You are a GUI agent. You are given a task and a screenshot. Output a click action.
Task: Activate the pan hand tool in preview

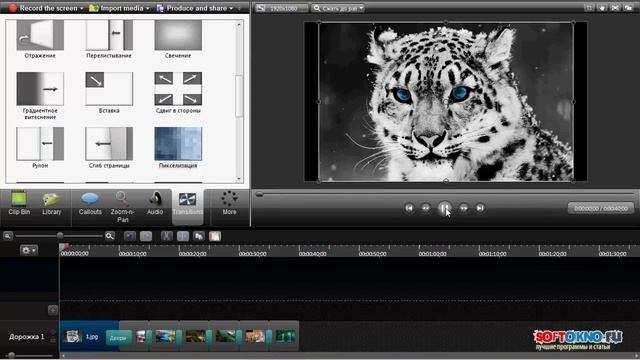(602, 8)
